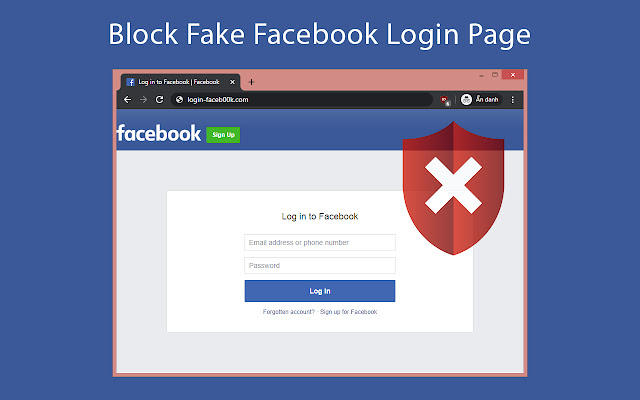
Task: Open the Sign up for Facebook link
Action: click(x=348, y=312)
